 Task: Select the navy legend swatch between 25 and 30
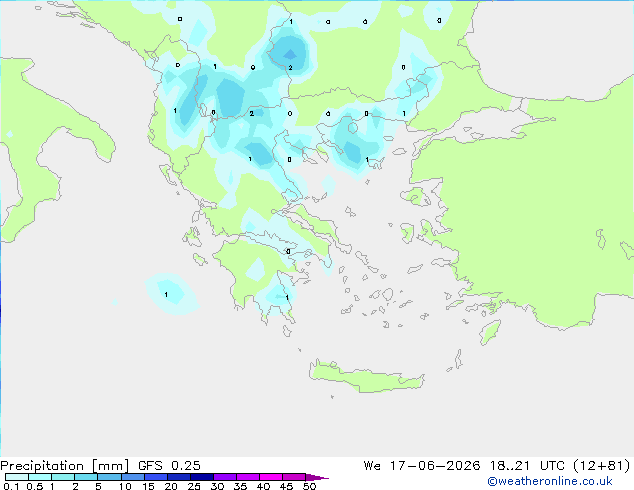tap(202, 477)
